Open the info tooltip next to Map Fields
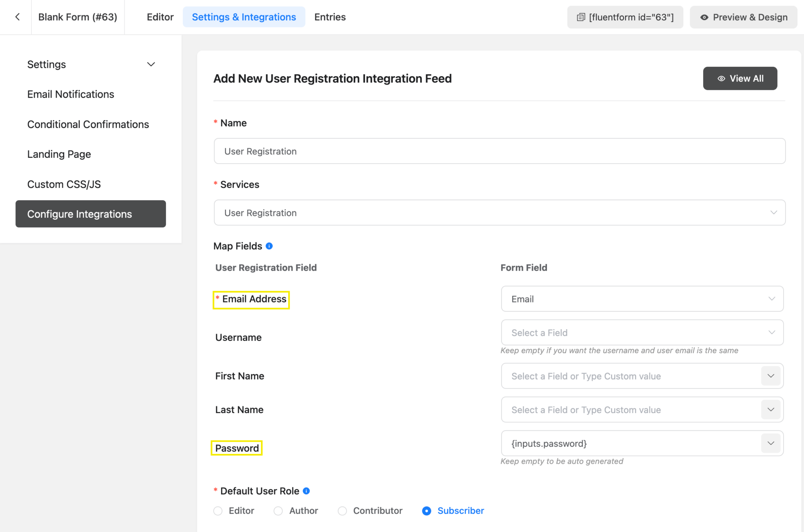Screen dimensions: 804x532 click(269, 246)
